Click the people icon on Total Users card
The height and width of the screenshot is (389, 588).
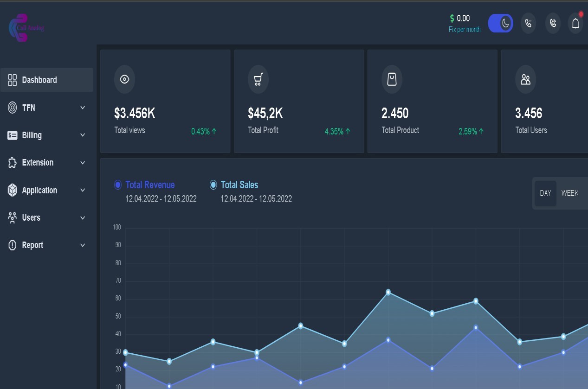click(525, 79)
